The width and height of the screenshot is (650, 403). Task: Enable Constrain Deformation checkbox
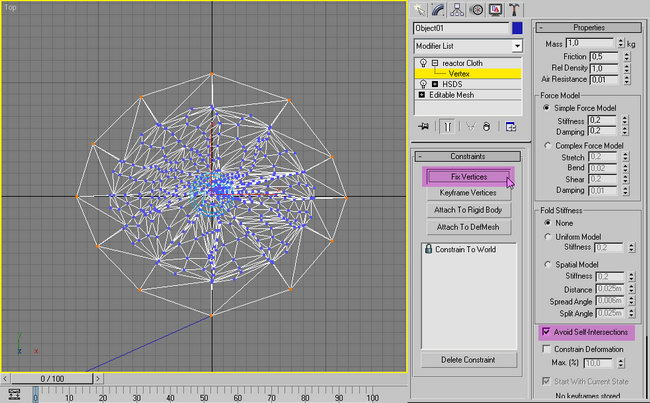545,349
